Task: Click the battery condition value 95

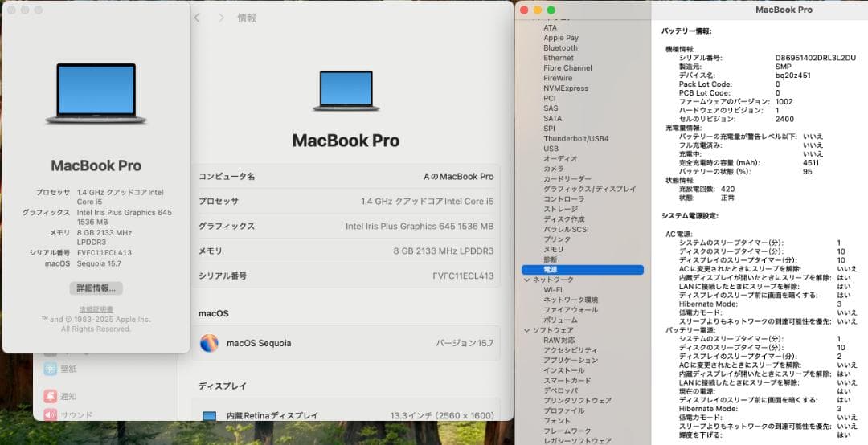Action: click(x=808, y=172)
